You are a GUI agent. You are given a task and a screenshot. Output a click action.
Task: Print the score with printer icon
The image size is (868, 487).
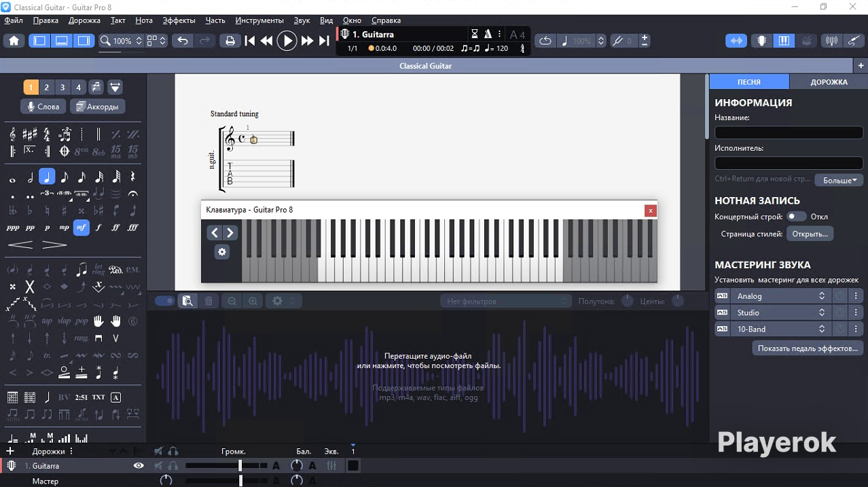pos(230,41)
